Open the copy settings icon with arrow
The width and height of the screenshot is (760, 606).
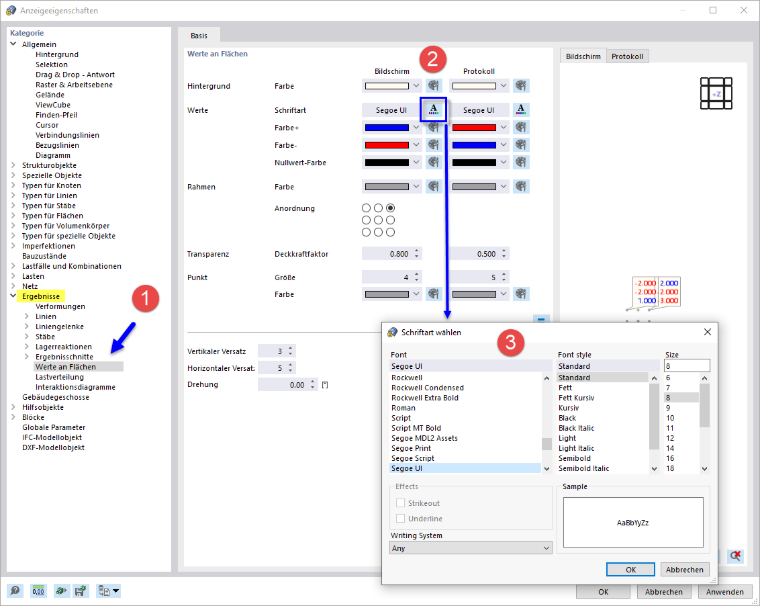pos(108,591)
